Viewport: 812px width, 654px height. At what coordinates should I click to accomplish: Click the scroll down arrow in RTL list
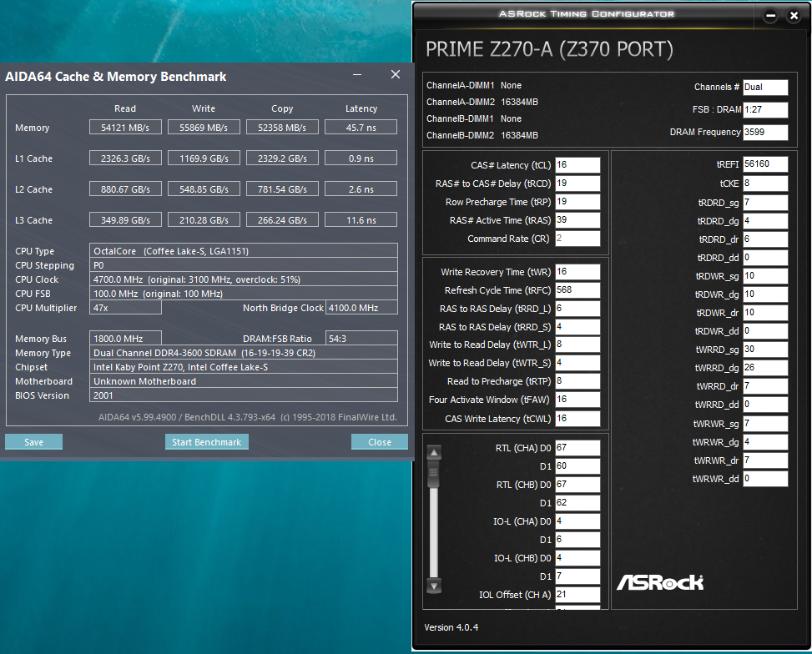coord(434,586)
